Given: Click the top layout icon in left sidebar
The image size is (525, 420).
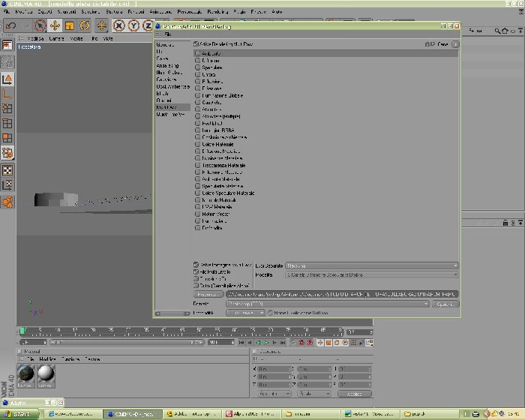Looking at the screenshot, I should point(7,45).
